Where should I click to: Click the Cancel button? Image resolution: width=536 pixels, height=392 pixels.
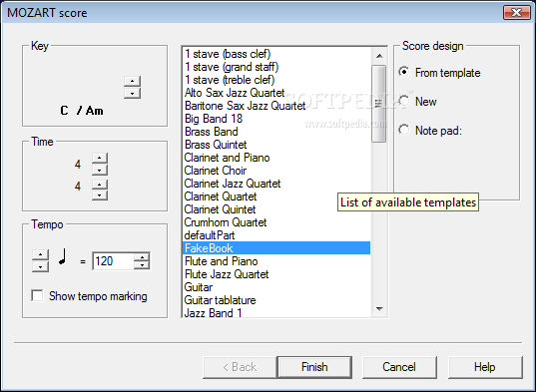coord(399,367)
